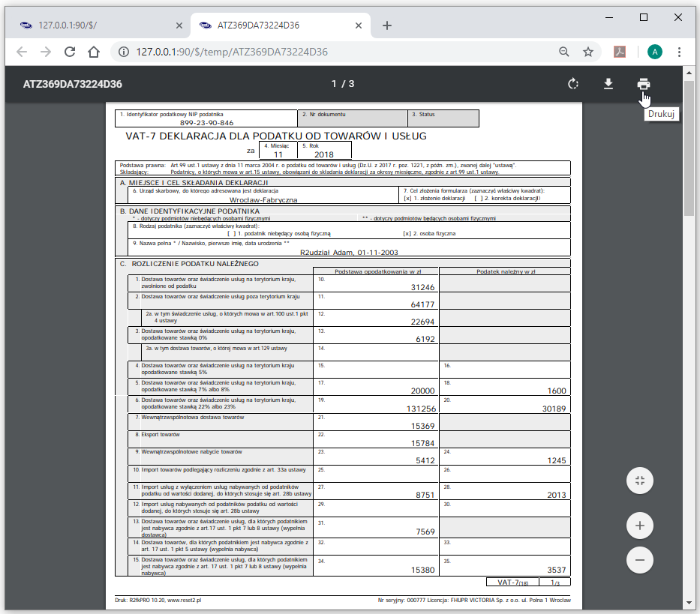This screenshot has height=614, width=700.
Task: Go forward in browser history
Action: pos(46,52)
